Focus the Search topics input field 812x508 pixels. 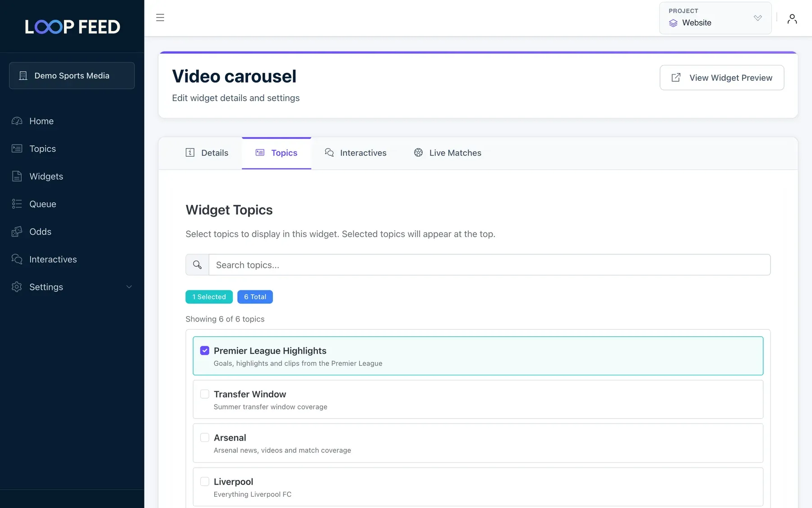coord(489,265)
